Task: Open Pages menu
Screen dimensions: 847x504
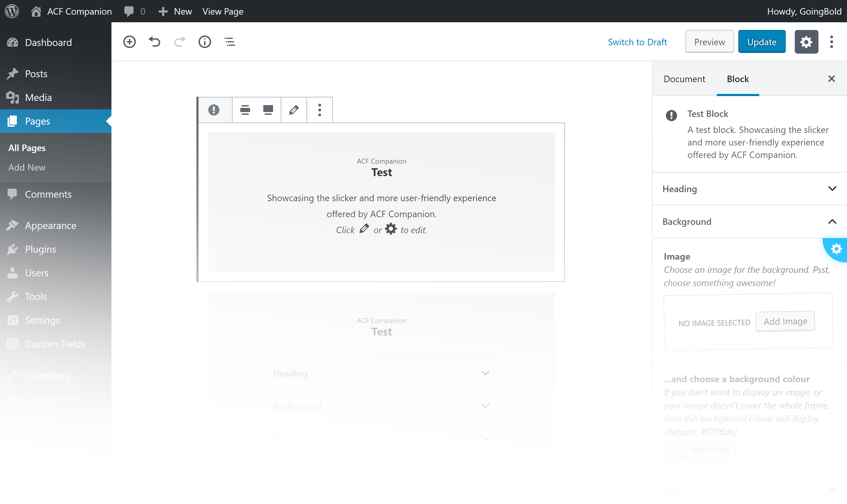Action: tap(56, 121)
